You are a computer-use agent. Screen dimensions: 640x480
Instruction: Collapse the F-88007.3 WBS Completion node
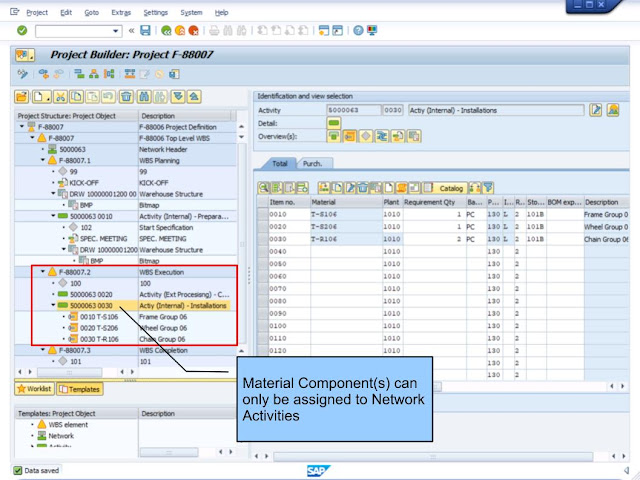tap(43, 350)
